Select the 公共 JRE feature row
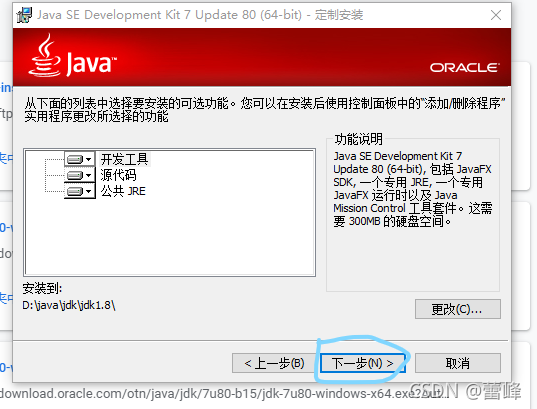The width and height of the screenshot is (537, 409). [x=123, y=191]
